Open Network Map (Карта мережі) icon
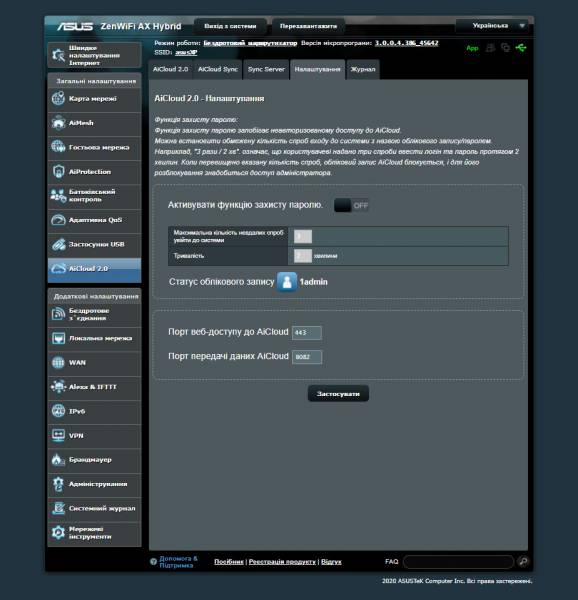Image resolution: width=578 pixels, height=600 pixels. coord(58,98)
